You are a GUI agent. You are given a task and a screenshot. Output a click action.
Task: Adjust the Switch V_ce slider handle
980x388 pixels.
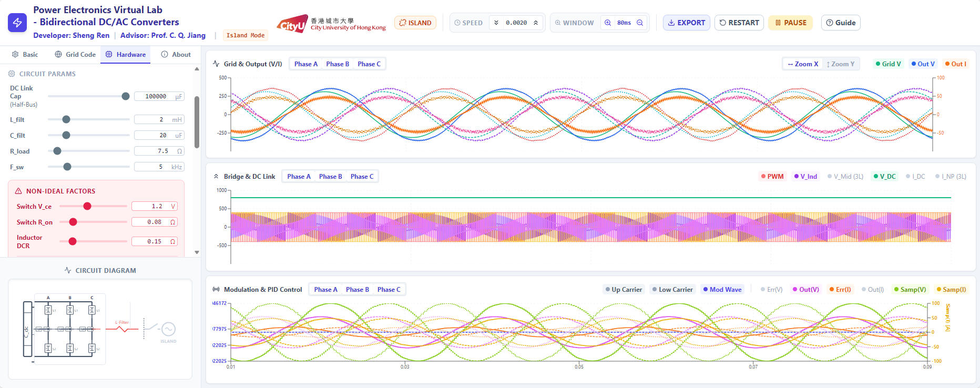(x=87, y=206)
